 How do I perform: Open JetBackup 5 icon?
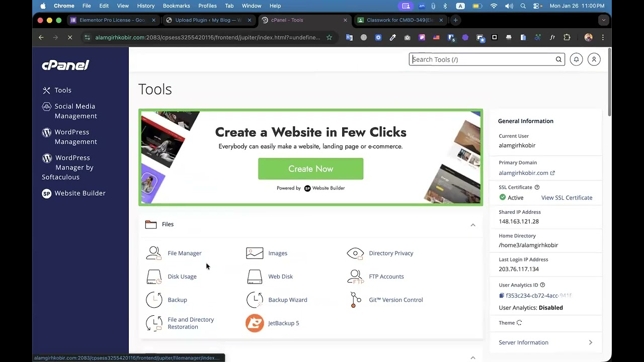pos(255,323)
